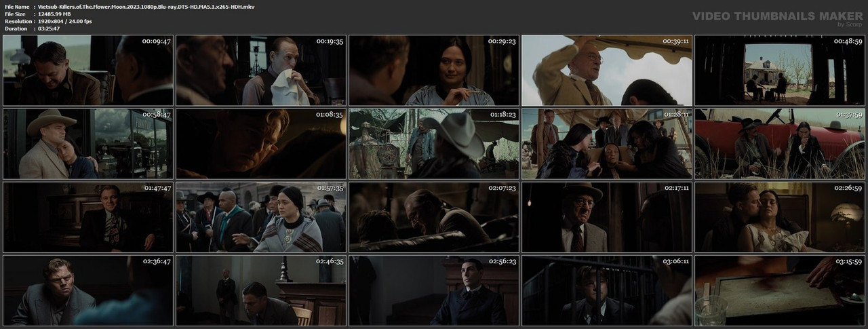Select the frame marked 02:17:11
The image size is (868, 329).
(607, 217)
